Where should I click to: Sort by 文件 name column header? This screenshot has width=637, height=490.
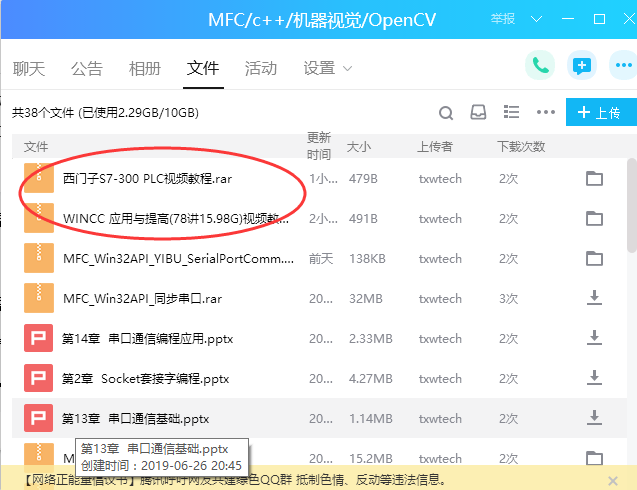(36, 147)
